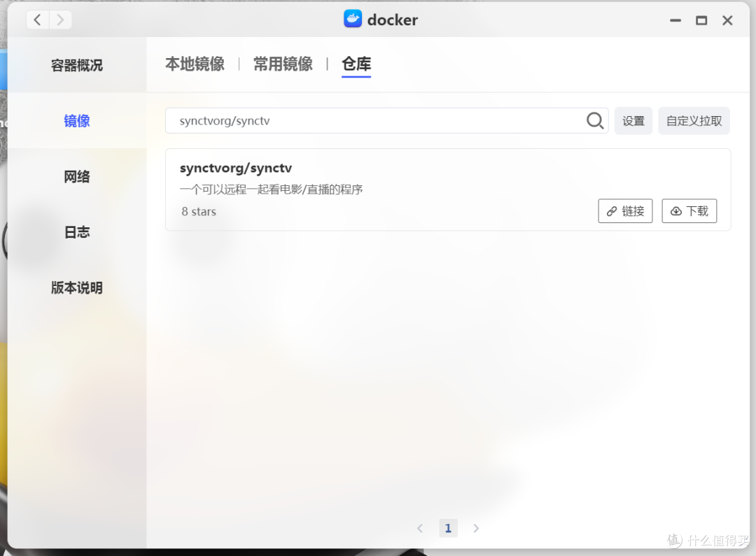Click the synctvorg/synctv result title
Image resolution: width=756 pixels, height=556 pixels.
[x=236, y=168]
